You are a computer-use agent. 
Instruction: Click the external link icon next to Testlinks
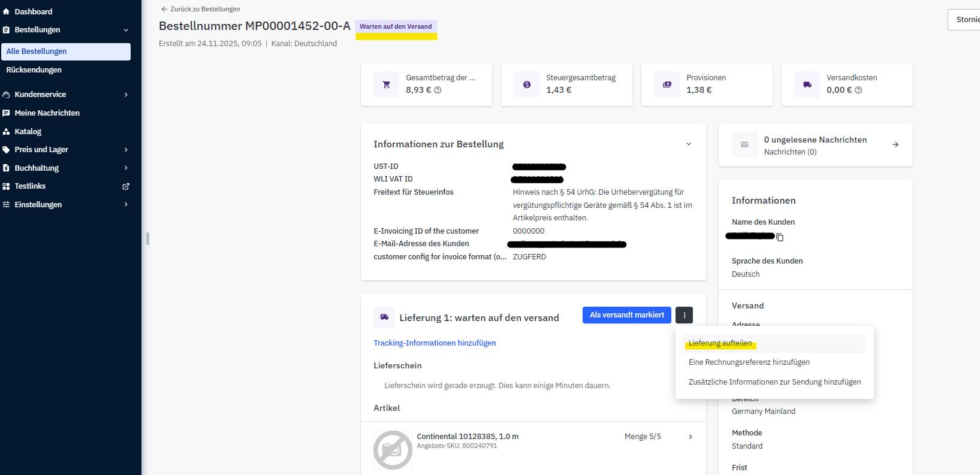click(126, 186)
